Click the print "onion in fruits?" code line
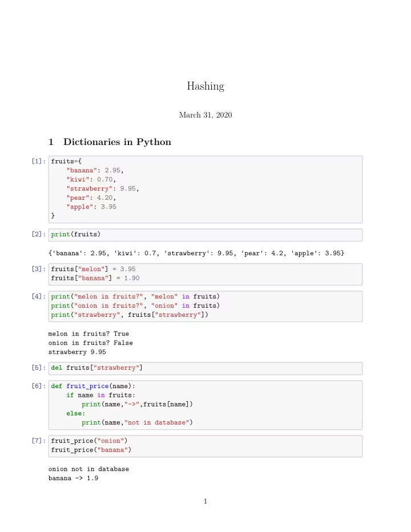This screenshot has width=411, height=532. pyautogui.click(x=135, y=306)
